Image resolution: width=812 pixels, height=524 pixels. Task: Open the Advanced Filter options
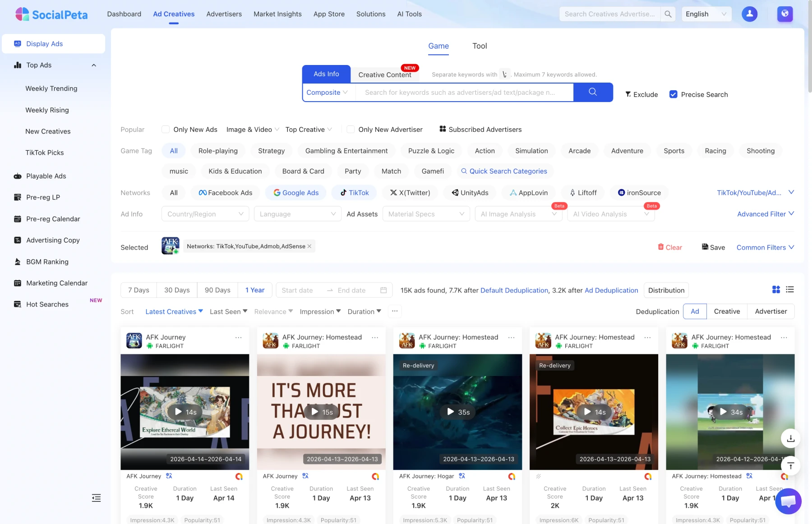pos(765,213)
